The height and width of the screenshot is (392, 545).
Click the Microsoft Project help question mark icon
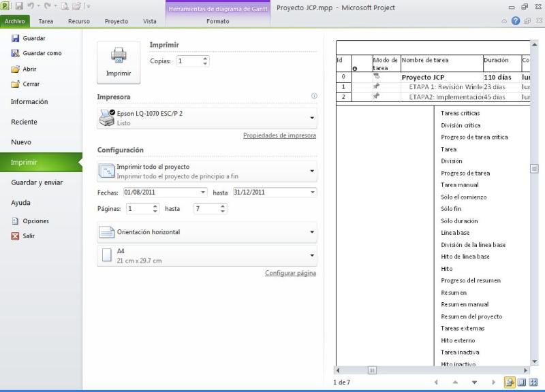[x=515, y=21]
